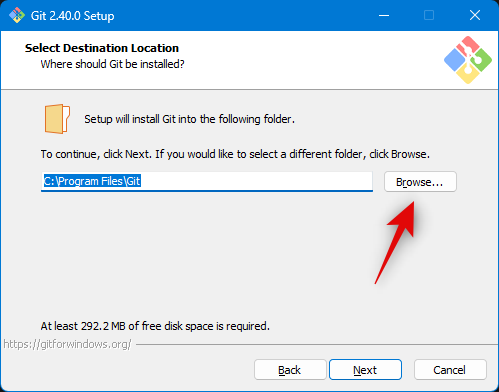The height and width of the screenshot is (392, 499).
Task: Click 'Where should Git be installed?' text
Action: pos(112,64)
